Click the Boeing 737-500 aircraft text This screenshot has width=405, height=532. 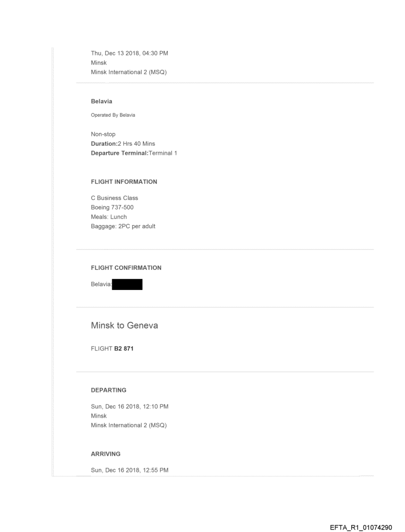[x=112, y=207]
